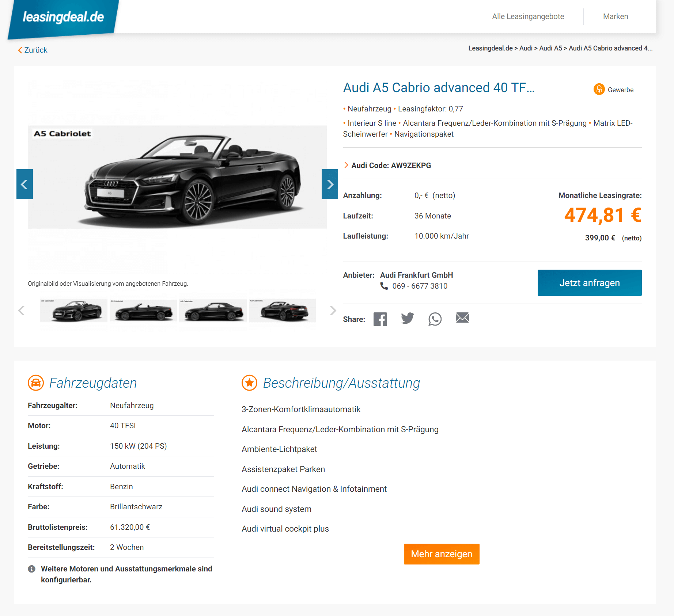The width and height of the screenshot is (674, 616).
Task: Move thumbnail strip left with the gray arrow
Action: tap(22, 311)
